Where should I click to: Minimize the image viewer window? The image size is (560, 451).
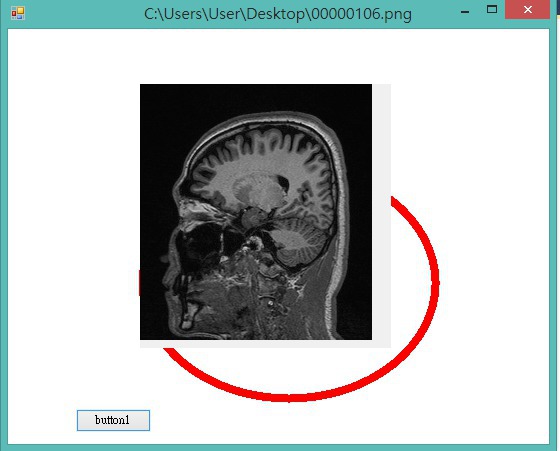pyautogui.click(x=465, y=11)
